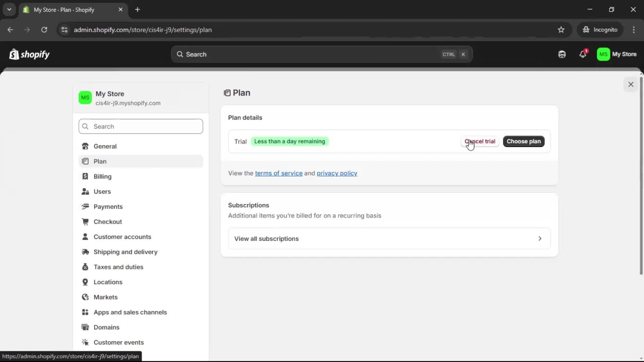
Task: Click the MS avatar in top bar
Action: point(603,54)
